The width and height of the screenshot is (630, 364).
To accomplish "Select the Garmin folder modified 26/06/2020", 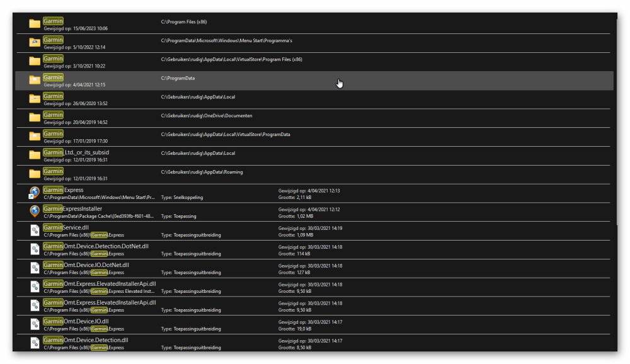I will pos(53,96).
